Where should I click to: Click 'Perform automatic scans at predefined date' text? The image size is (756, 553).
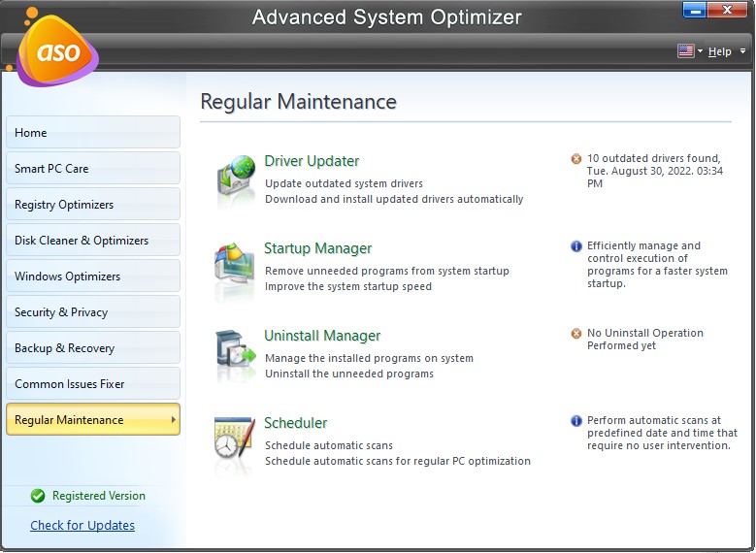662,433
